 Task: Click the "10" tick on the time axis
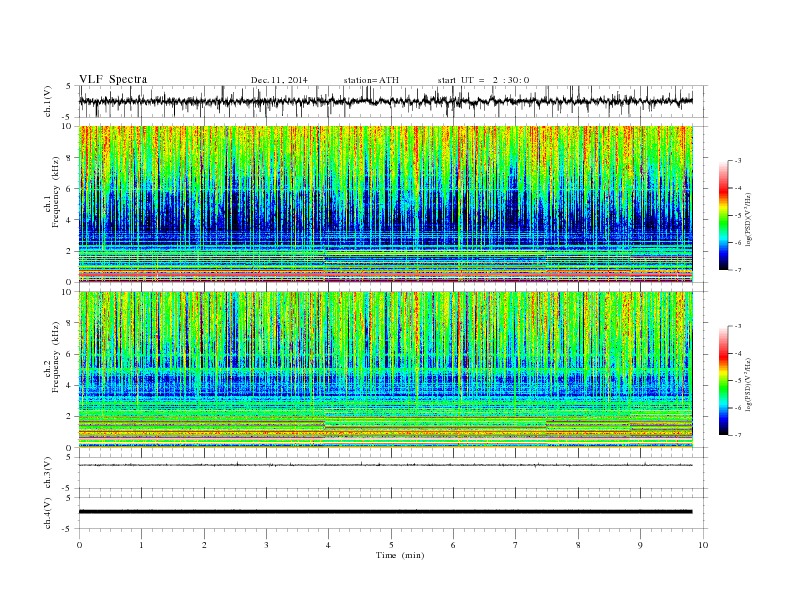[x=703, y=545]
